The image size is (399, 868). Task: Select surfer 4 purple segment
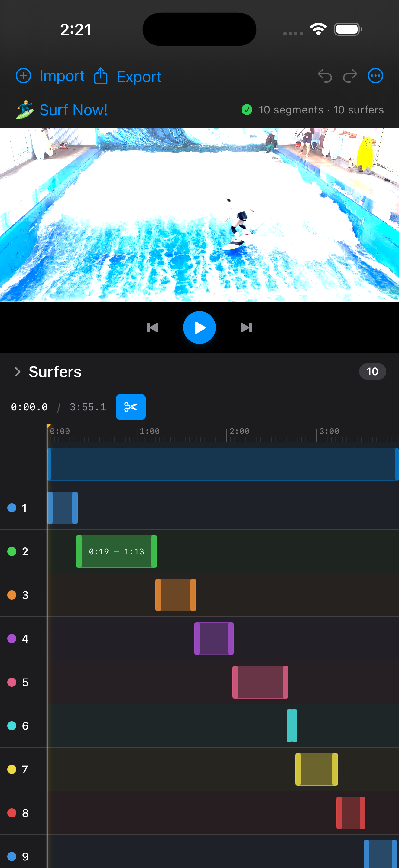coord(214,639)
